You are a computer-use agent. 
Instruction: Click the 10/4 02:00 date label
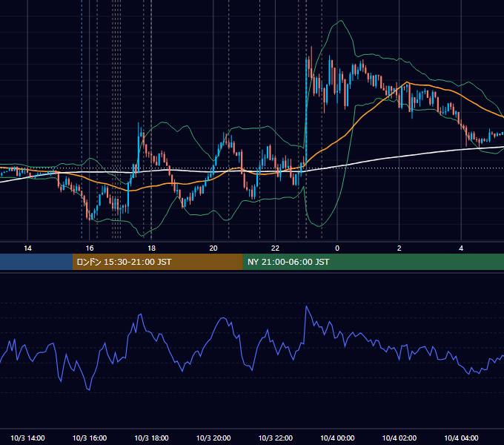tap(399, 438)
